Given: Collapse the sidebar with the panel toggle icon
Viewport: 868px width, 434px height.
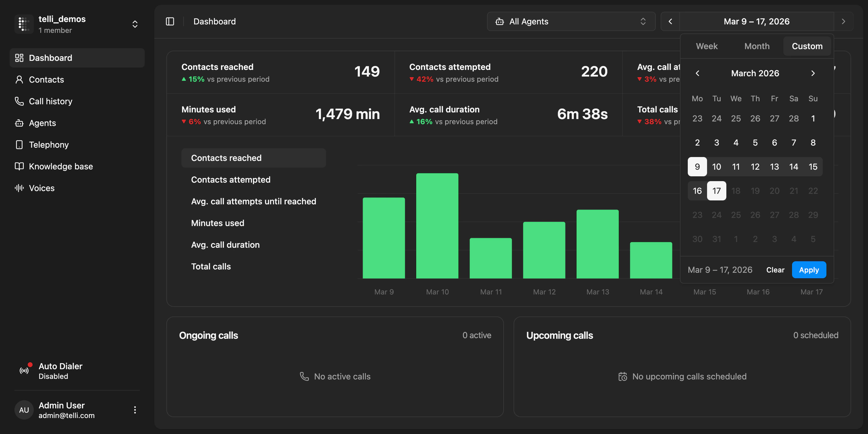Looking at the screenshot, I should [x=170, y=21].
